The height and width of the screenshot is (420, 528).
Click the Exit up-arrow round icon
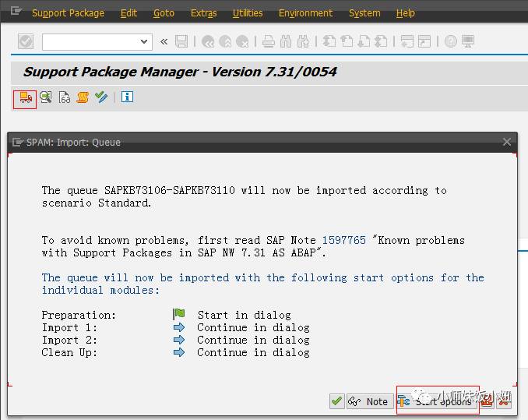pyautogui.click(x=225, y=42)
